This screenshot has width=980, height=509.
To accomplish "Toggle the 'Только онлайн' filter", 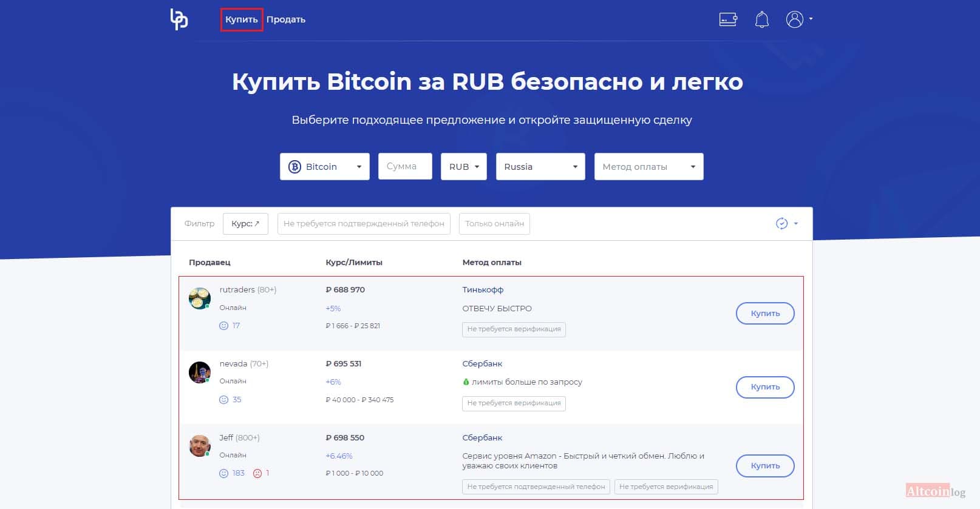I will (x=494, y=223).
